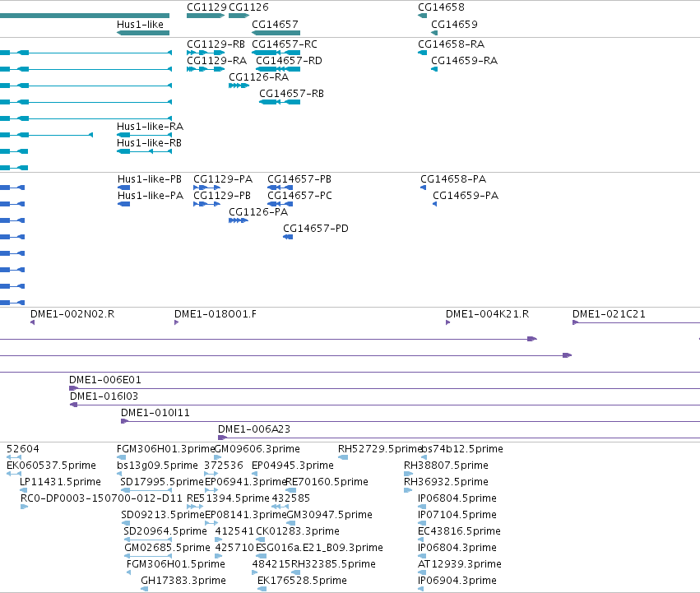
Task: Click EST IP06804.5prime
Action: pyautogui.click(x=457, y=498)
